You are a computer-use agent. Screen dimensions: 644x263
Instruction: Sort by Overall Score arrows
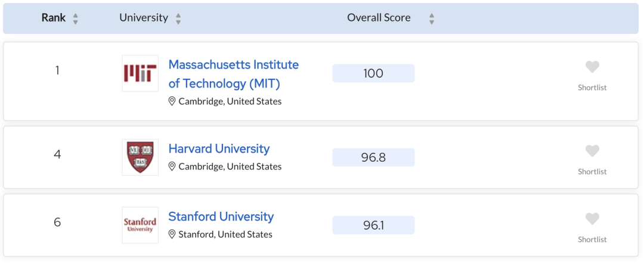(x=431, y=18)
